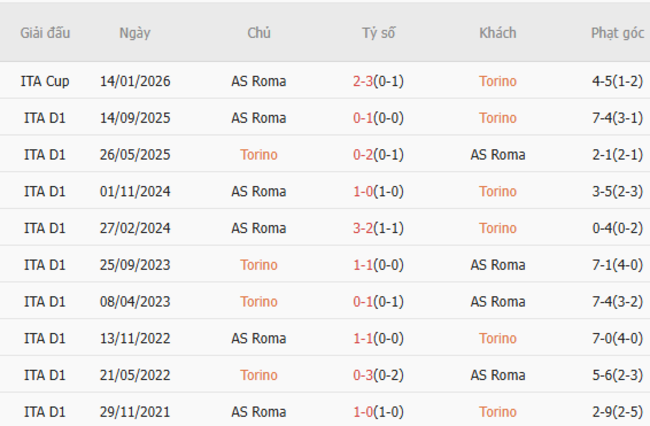
Task: Click away team Torino on 01/11/2024
Action: [x=497, y=191]
